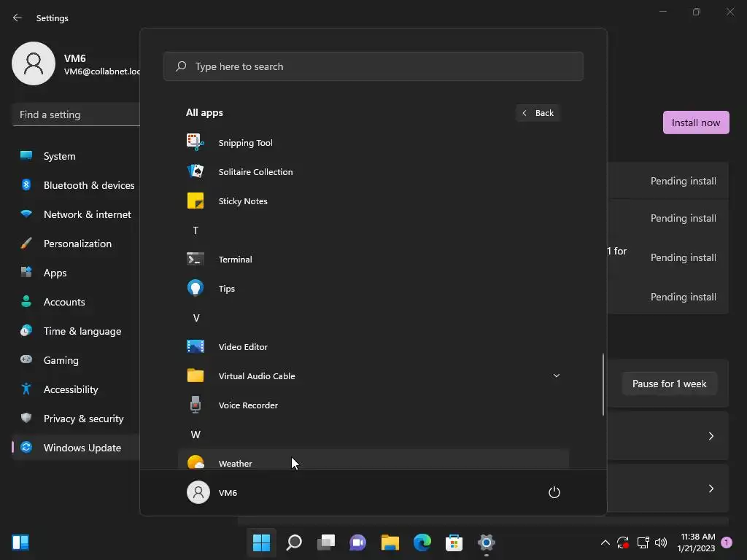Viewport: 747px width, 560px height.
Task: Show hidden tray icons chevron
Action: [x=605, y=542]
